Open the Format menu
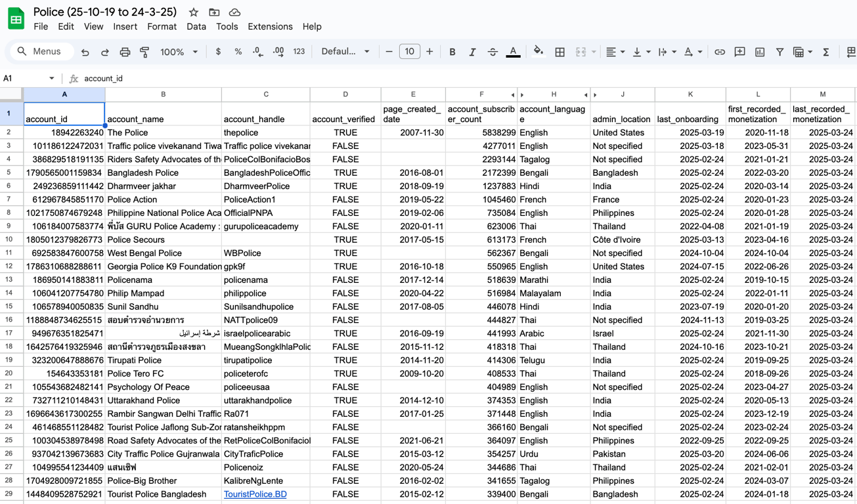 [162, 27]
